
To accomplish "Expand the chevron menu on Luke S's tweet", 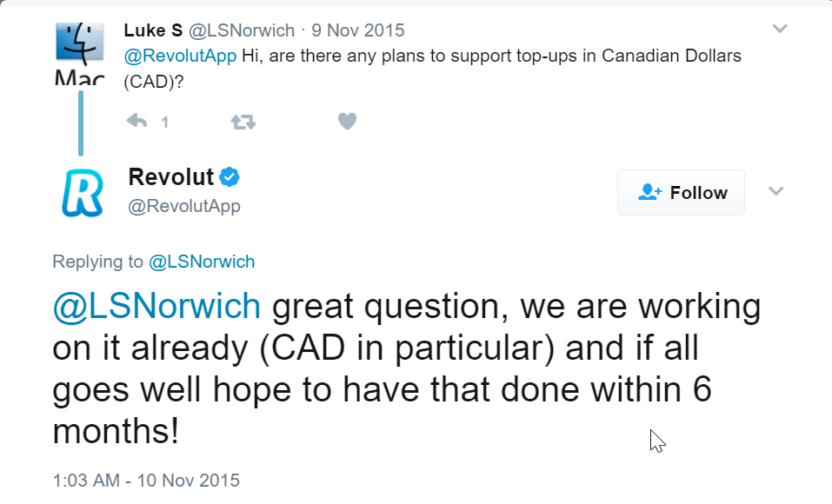I will (780, 29).
